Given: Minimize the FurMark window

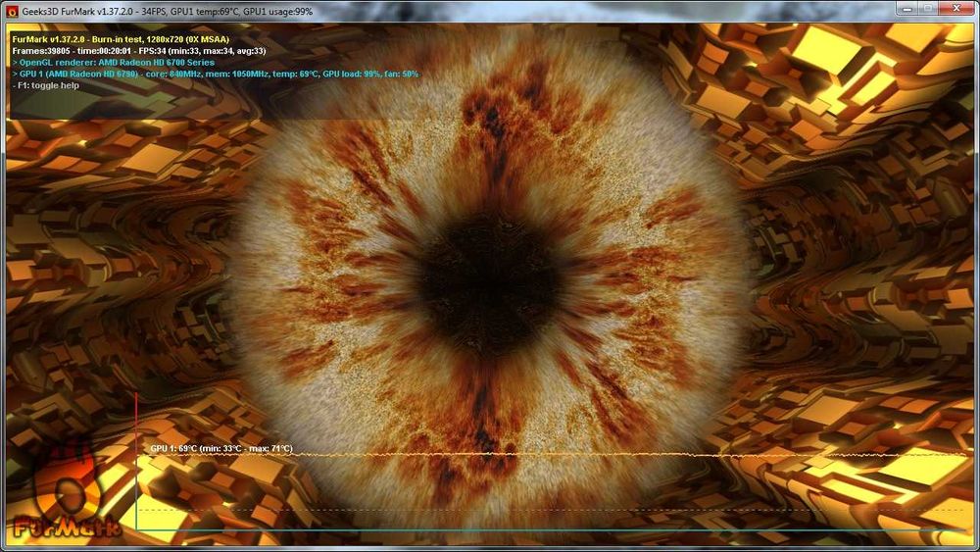Looking at the screenshot, I should point(906,9).
